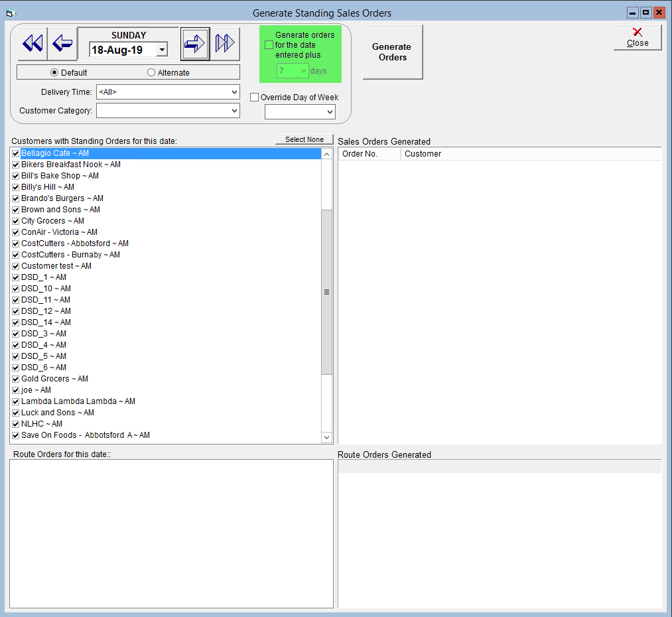Viewport: 672px width, 617px height.
Task: Select CostCutters - Abbotsford ~ AM row
Action: tap(166, 243)
